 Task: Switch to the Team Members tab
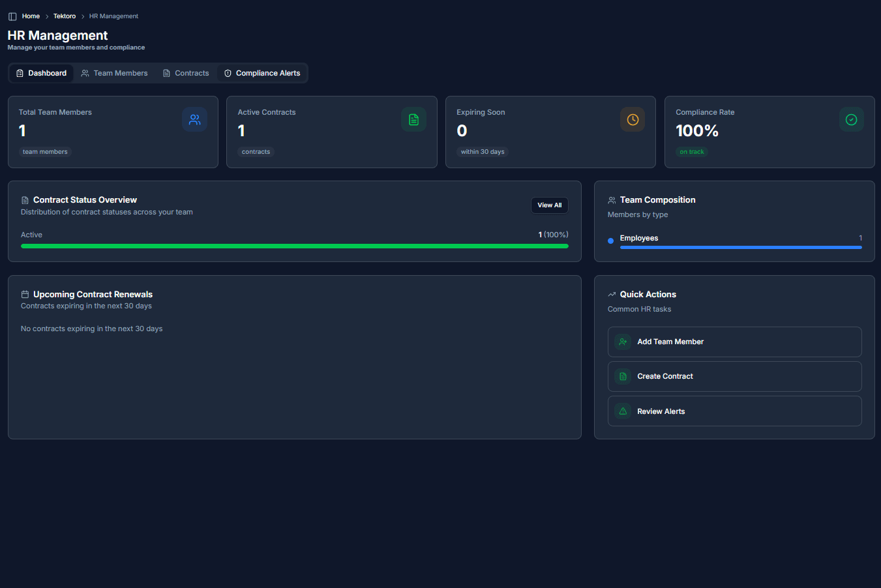114,73
